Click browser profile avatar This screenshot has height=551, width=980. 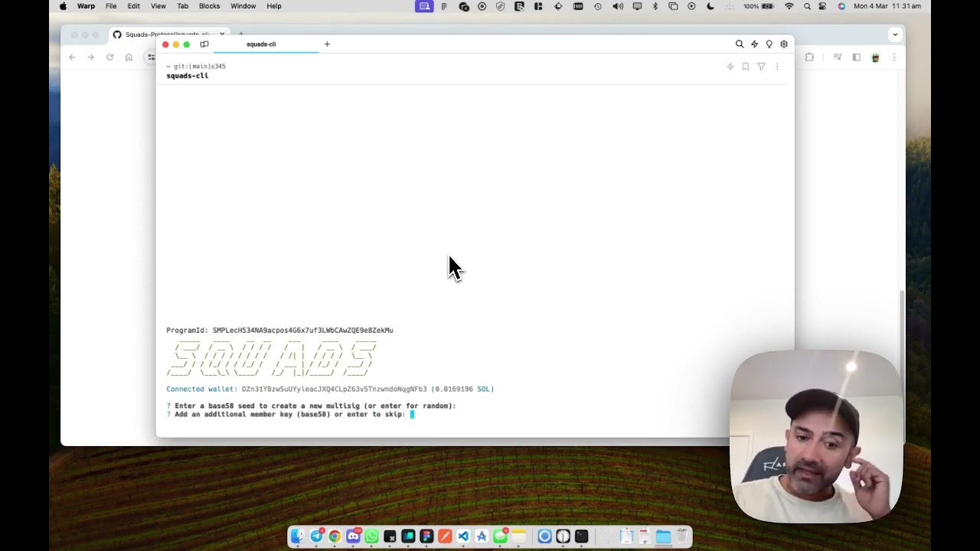pos(875,57)
